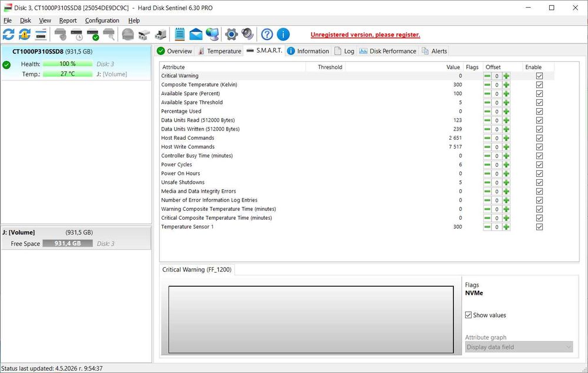Open help via question mark icon

pyautogui.click(x=267, y=35)
